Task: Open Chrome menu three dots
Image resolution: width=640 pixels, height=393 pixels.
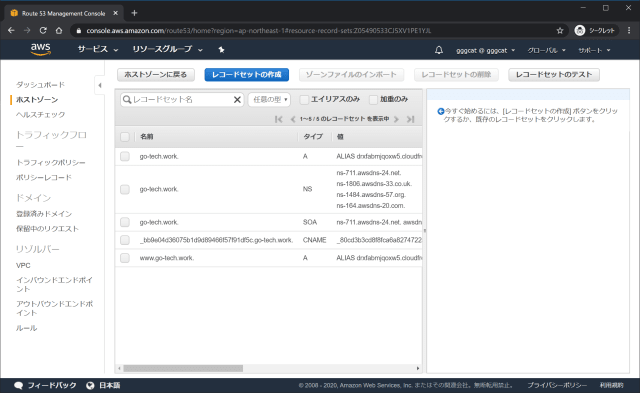Action: pos(629,31)
